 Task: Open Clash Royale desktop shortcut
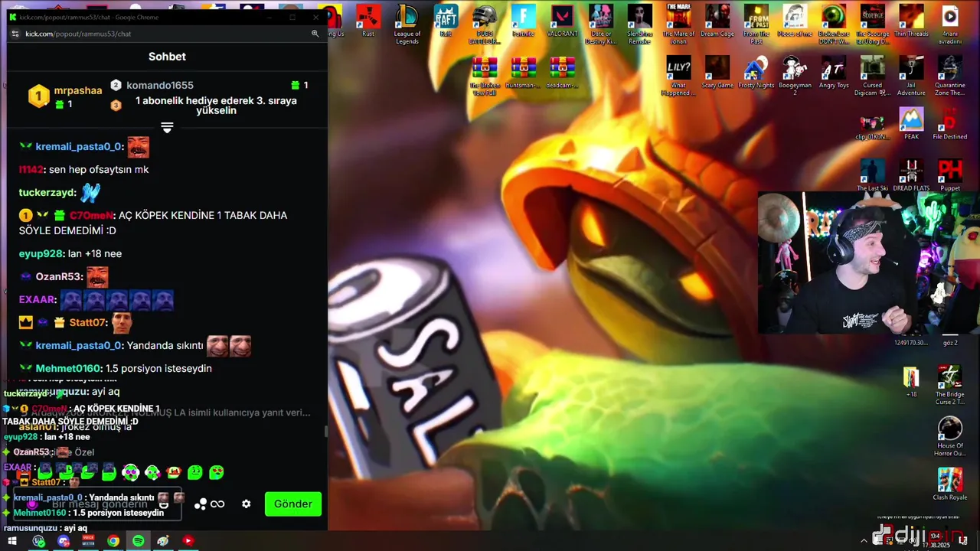950,484
